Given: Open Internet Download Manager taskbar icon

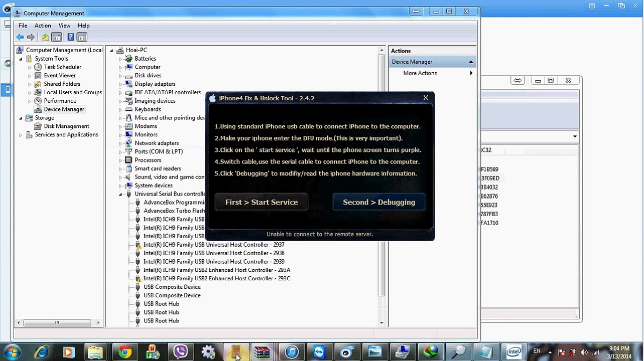Looking at the screenshot, I should click(x=430, y=352).
